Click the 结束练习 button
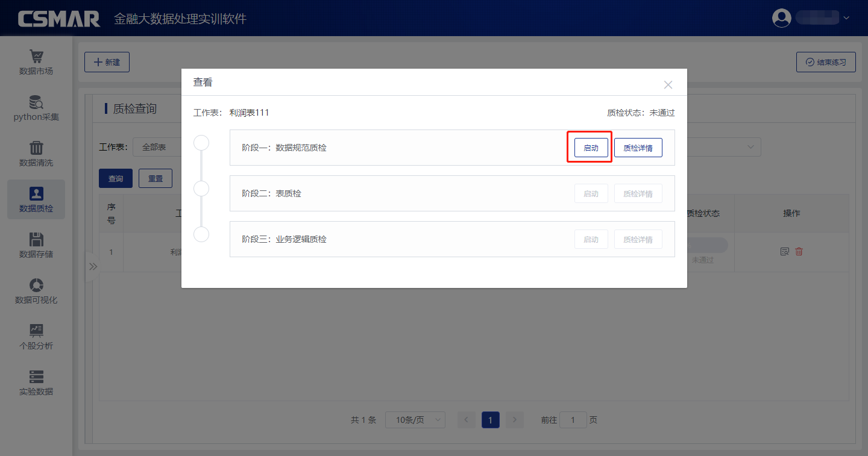The image size is (868, 456). point(826,62)
